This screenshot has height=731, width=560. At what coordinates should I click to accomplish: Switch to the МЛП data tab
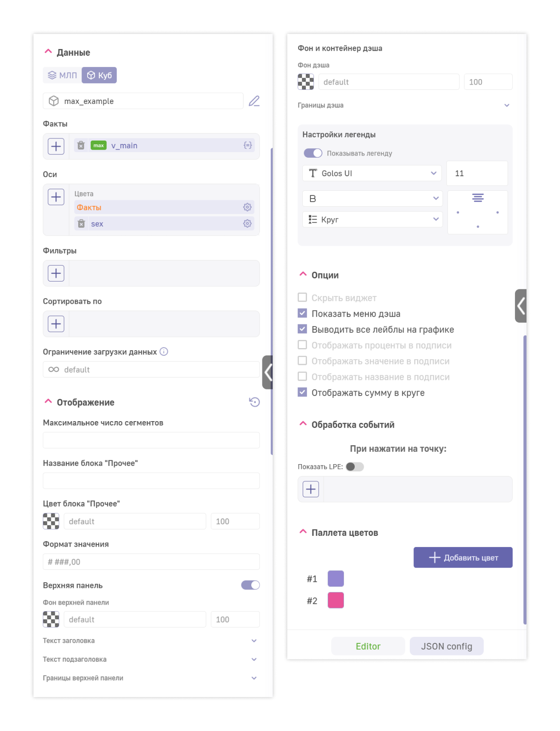[62, 75]
